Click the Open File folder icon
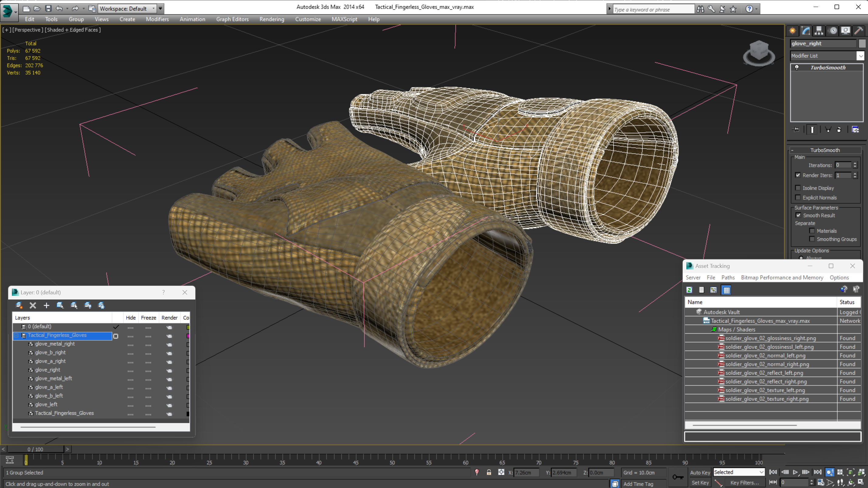 (x=37, y=9)
